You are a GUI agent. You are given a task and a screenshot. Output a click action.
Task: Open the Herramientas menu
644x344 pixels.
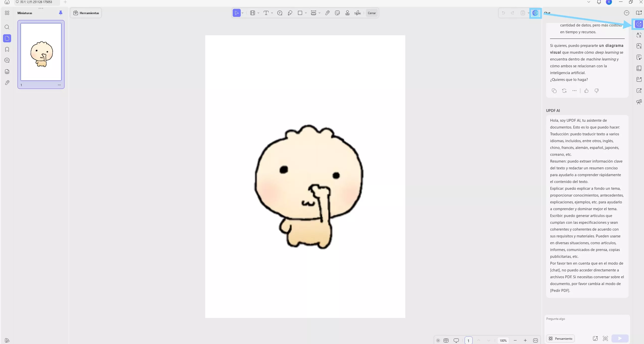tap(86, 13)
